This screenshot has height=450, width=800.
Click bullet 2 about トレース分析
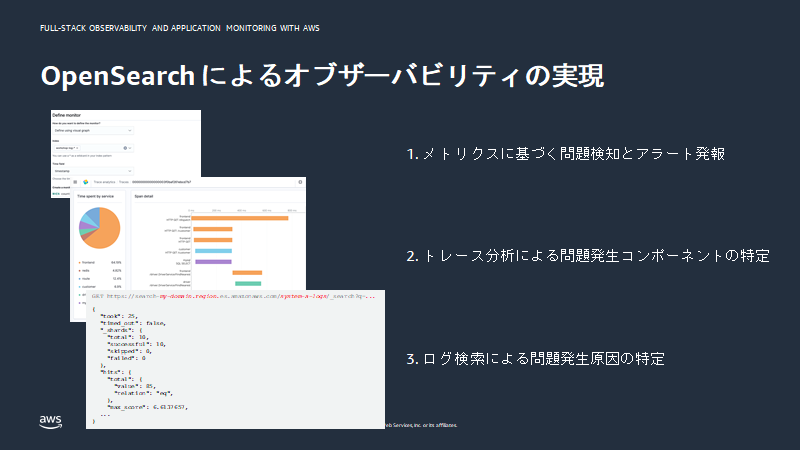[588, 256]
